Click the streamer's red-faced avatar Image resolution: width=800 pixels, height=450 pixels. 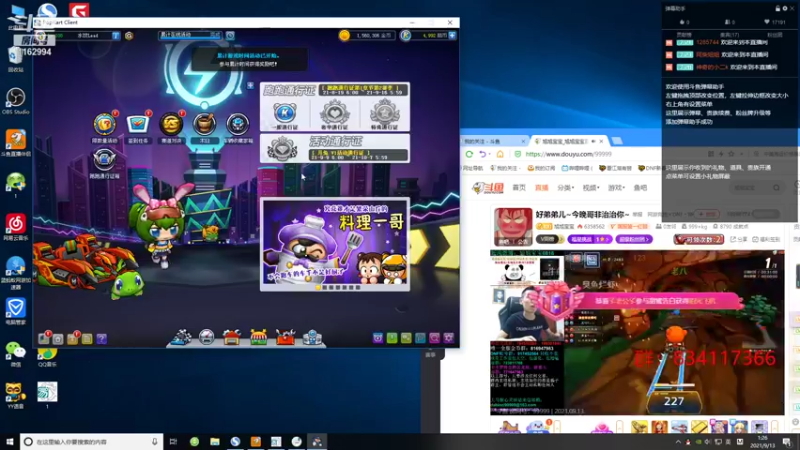tap(513, 227)
